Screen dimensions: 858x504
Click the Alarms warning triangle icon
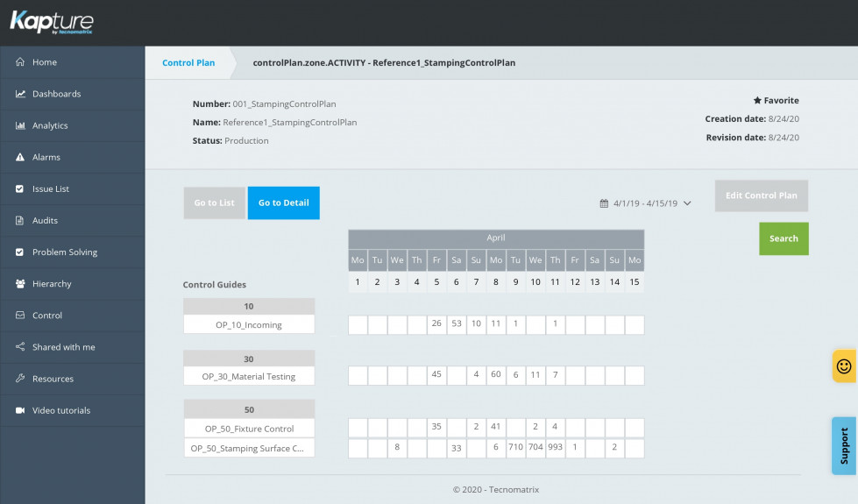point(20,157)
